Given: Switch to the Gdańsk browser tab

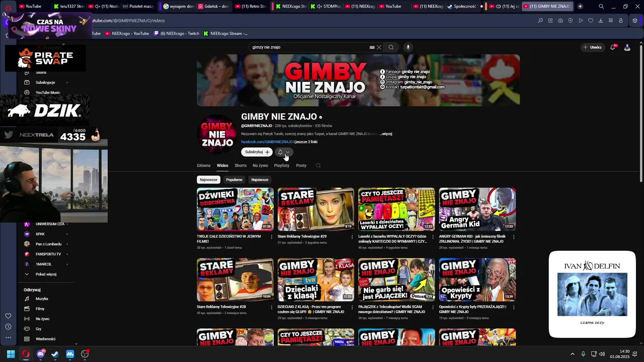Looking at the screenshot, I should pyautogui.click(x=214, y=7).
